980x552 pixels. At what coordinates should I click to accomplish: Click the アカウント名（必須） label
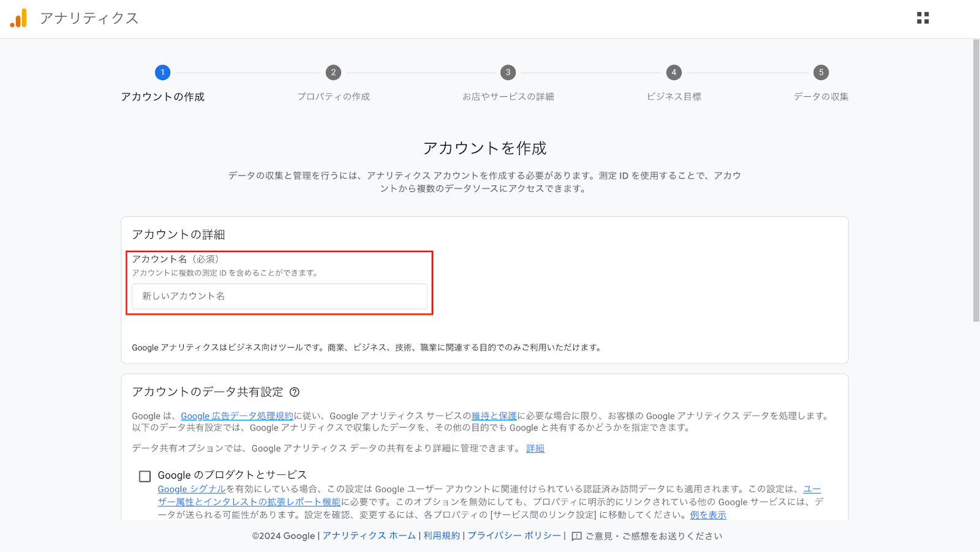point(176,259)
